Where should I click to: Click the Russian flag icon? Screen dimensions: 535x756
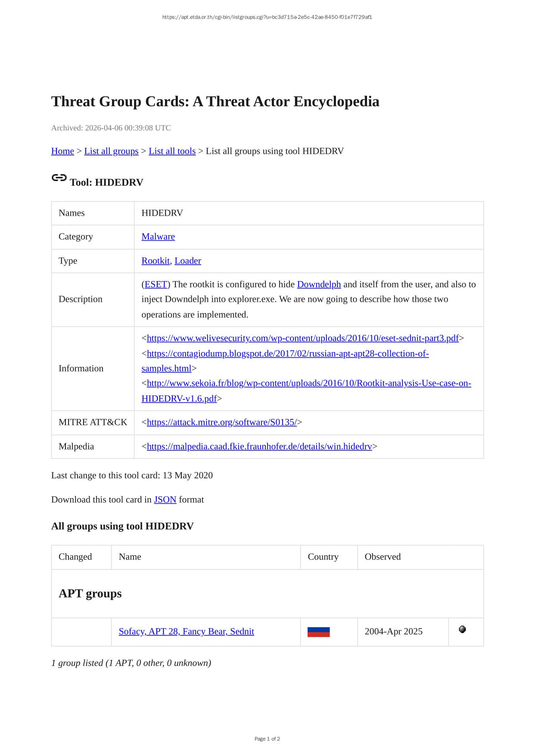318,632
